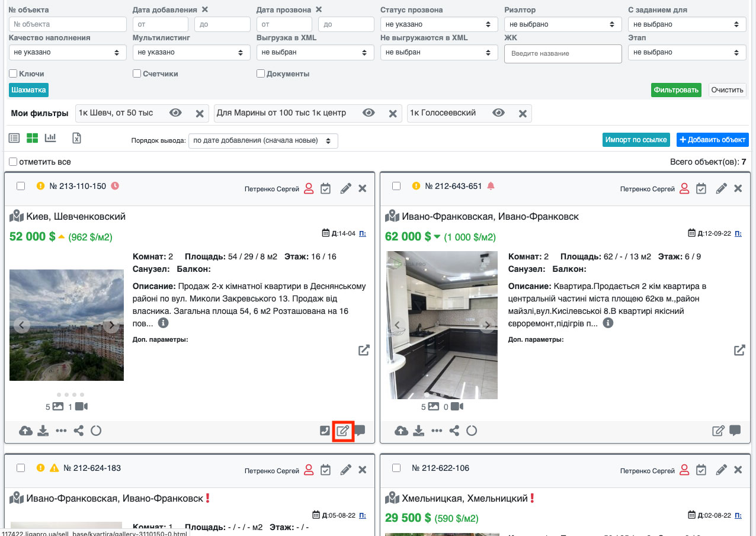Click the pencil edit icon on listing 212-622-106
756x536 pixels.
pos(721,470)
